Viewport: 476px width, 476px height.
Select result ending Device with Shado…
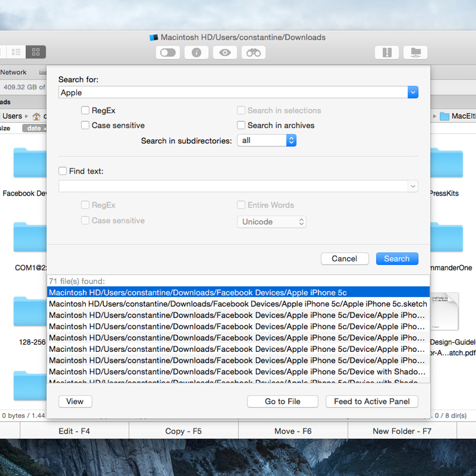point(238,372)
